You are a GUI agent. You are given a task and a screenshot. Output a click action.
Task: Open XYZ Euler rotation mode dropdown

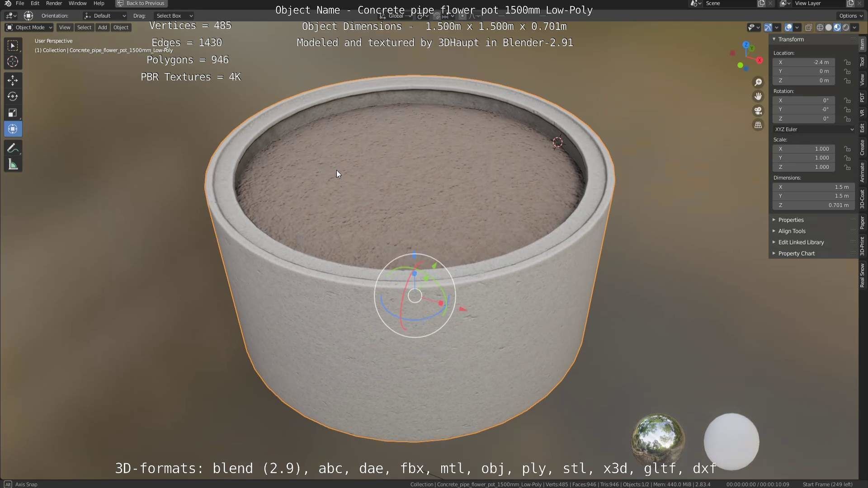(x=814, y=129)
